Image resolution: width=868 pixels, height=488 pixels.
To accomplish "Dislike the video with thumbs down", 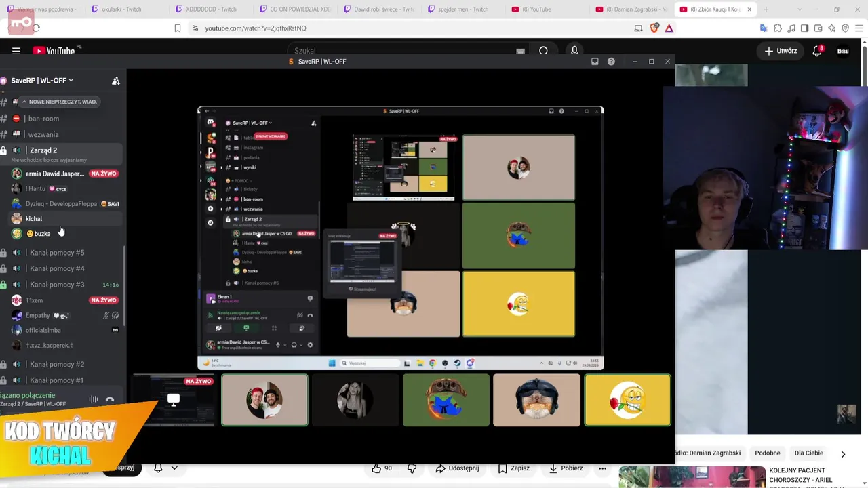I will point(412,468).
